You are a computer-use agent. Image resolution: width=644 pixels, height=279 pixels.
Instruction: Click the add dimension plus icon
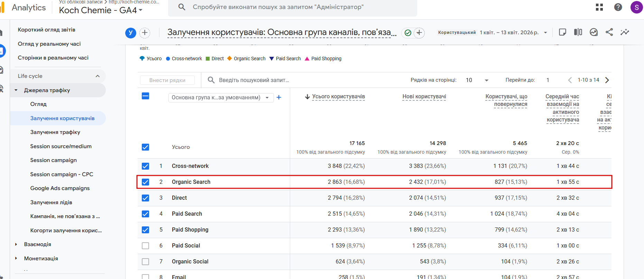point(279,98)
